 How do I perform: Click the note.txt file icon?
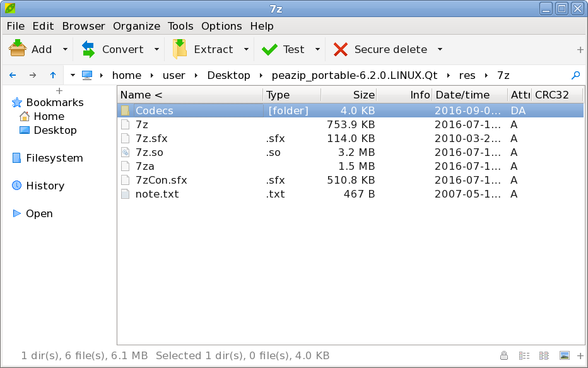coord(126,194)
